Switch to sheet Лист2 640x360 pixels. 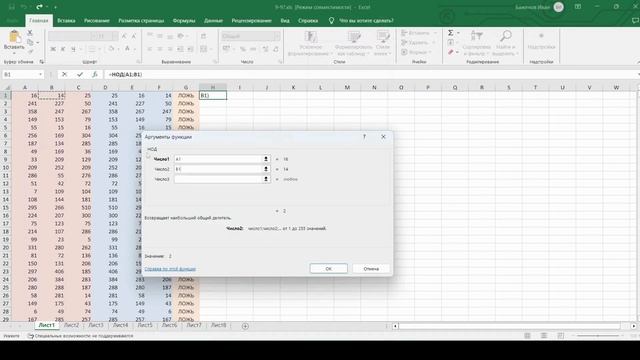pyautogui.click(x=71, y=325)
